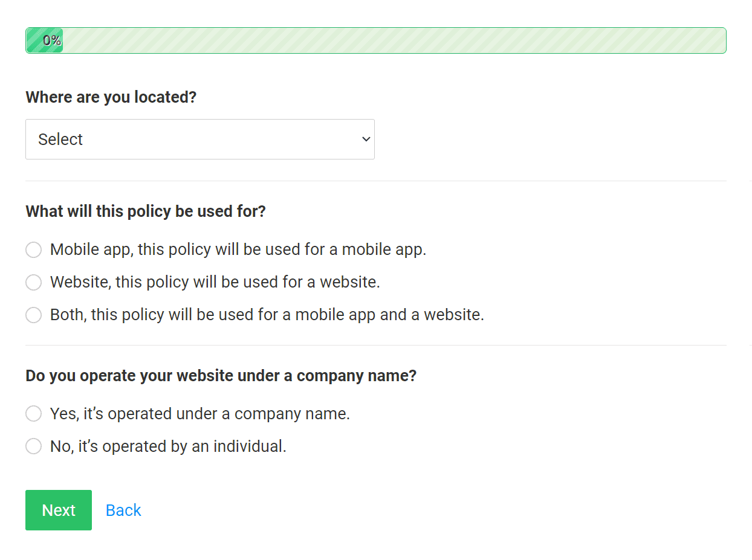
Task: Click the "What will this policy be used for?" heading
Action: pos(146,211)
